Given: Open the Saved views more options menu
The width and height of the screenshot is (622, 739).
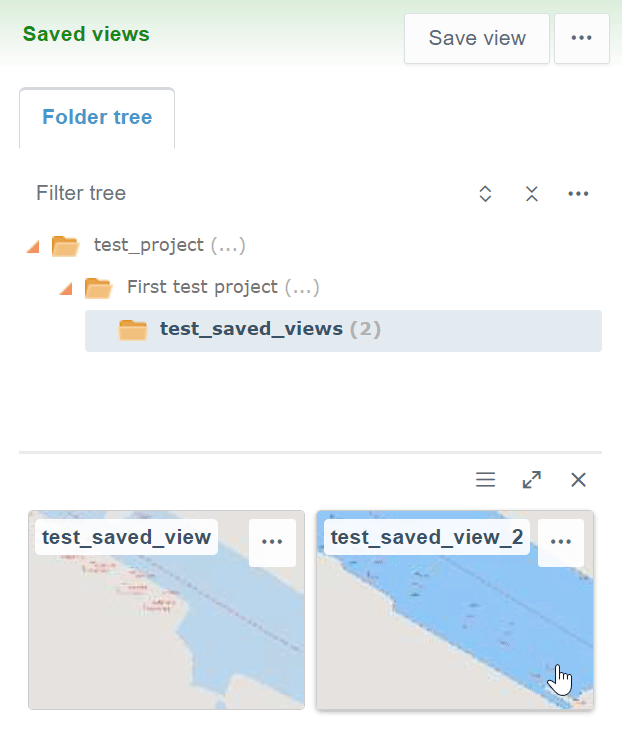Looking at the screenshot, I should click(x=582, y=39).
